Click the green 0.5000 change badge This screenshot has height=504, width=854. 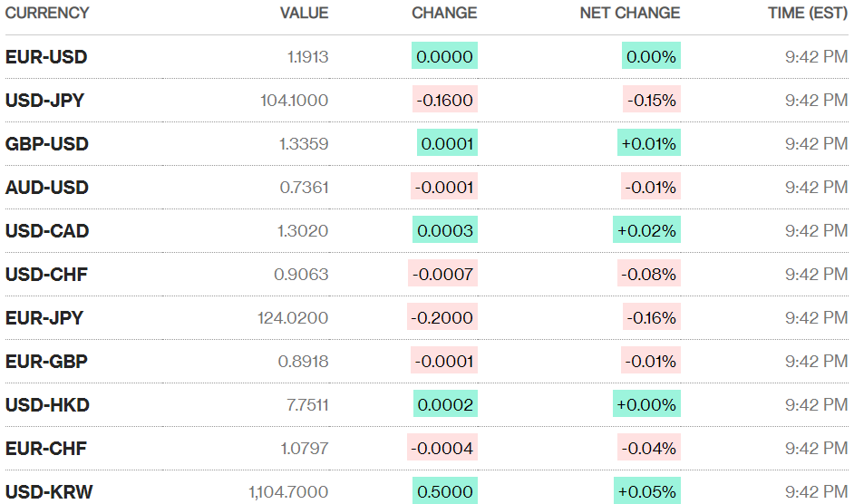444,492
